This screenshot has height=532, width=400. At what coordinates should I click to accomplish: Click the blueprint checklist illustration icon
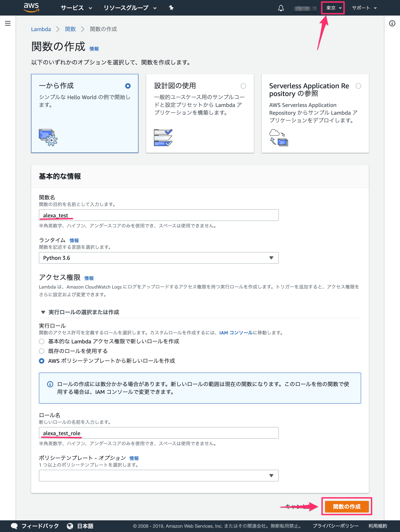(163, 138)
